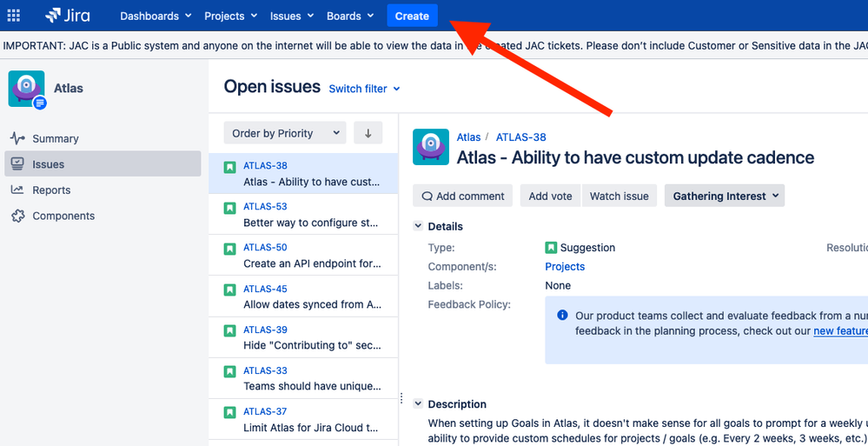868x446 pixels.
Task: Click the Labels value 'None'
Action: 558,285
